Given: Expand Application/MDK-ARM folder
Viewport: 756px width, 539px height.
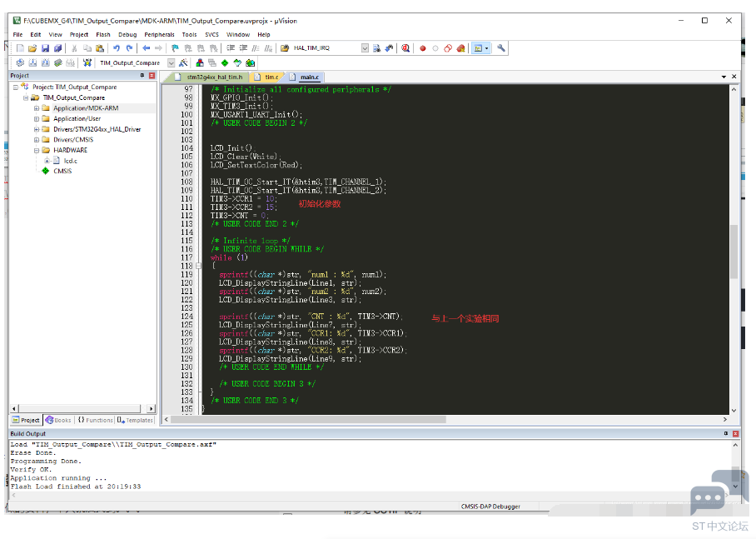Looking at the screenshot, I should pos(37,108).
